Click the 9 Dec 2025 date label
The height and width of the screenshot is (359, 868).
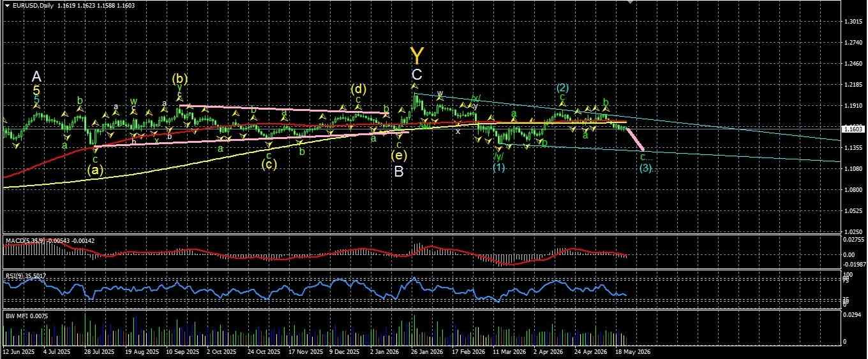pos(343,351)
